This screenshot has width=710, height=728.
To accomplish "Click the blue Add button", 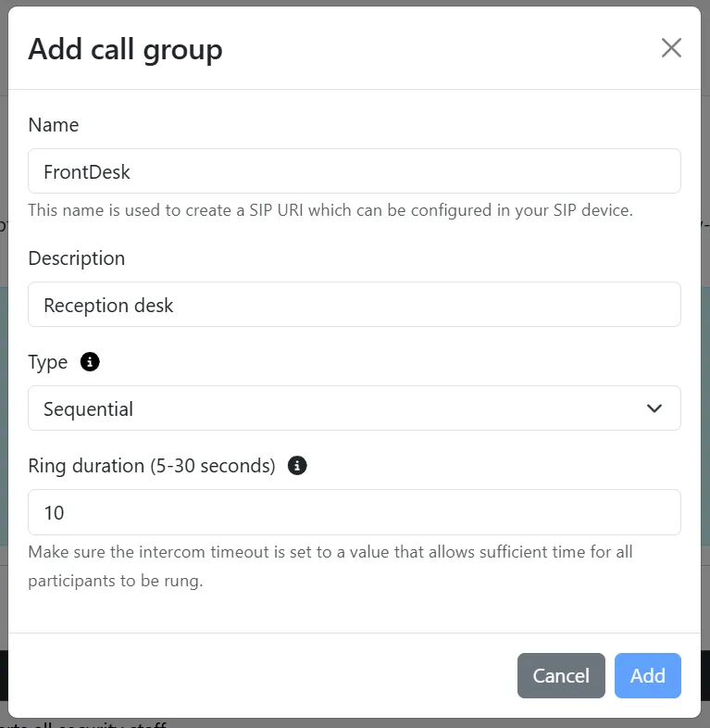I will (648, 675).
